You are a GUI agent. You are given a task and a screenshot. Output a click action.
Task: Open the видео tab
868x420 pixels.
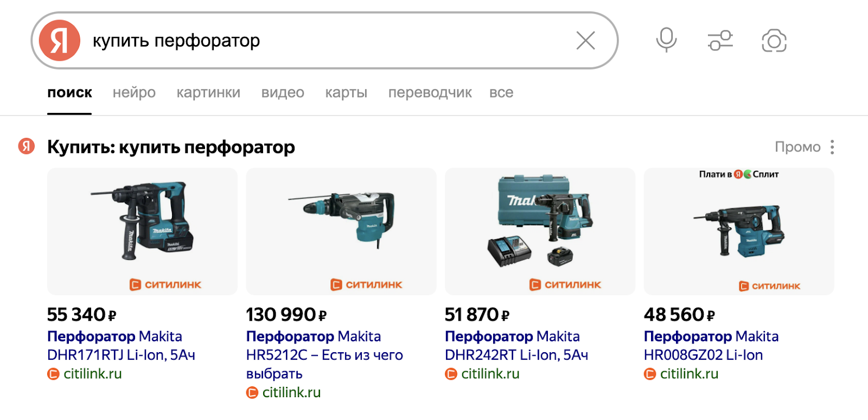click(x=283, y=93)
